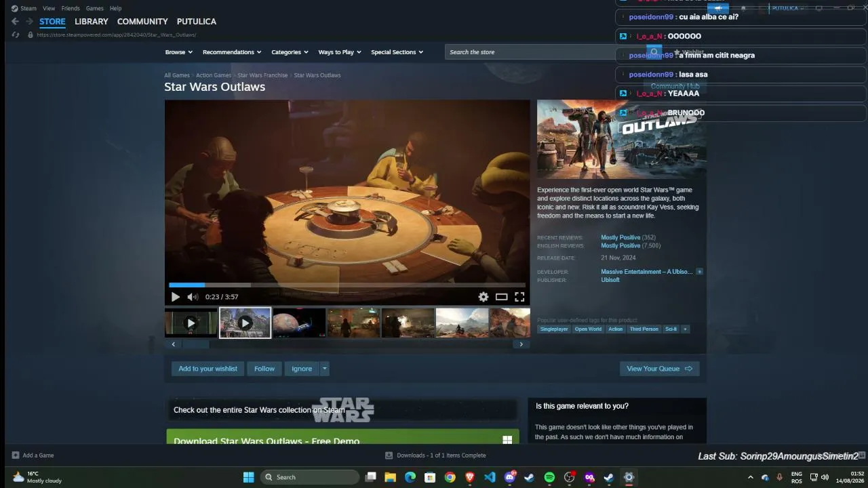Open the Downloads status
Screen dimensions: 868x488
coord(435,455)
